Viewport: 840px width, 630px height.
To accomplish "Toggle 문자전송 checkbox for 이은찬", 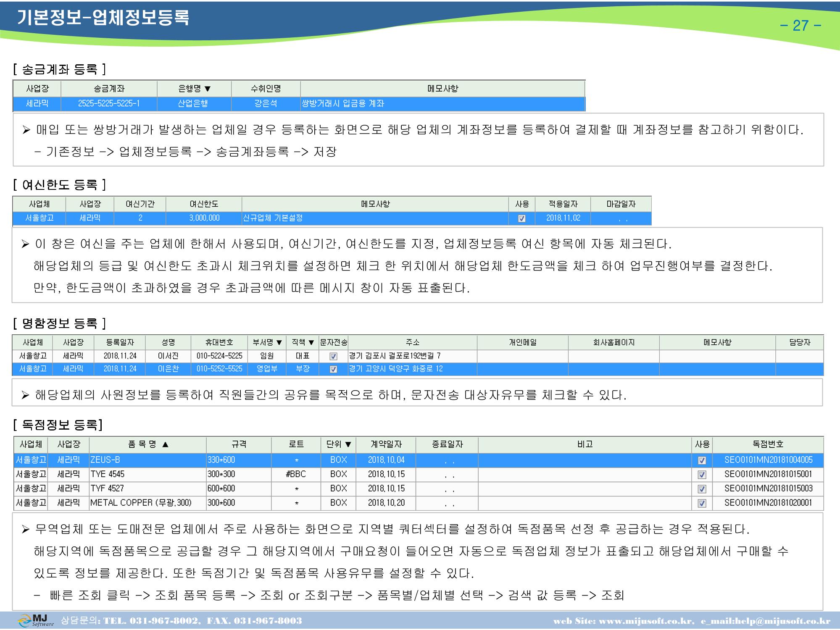I will 333,369.
